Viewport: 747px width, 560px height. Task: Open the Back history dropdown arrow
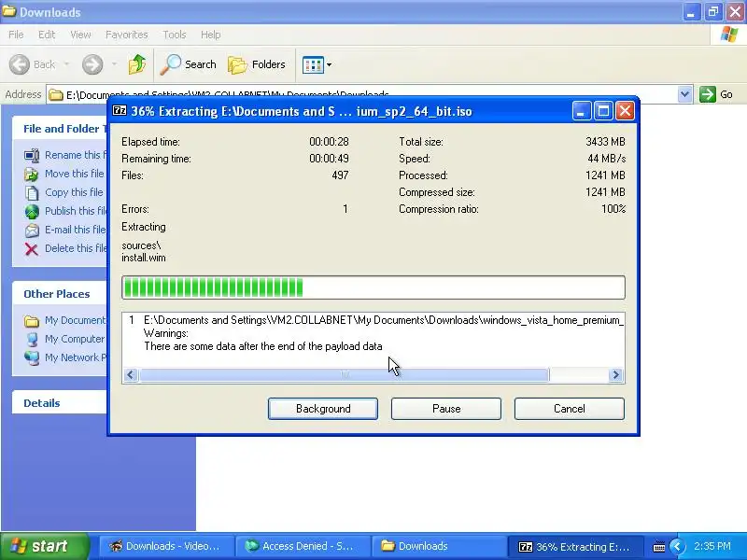[66, 64]
